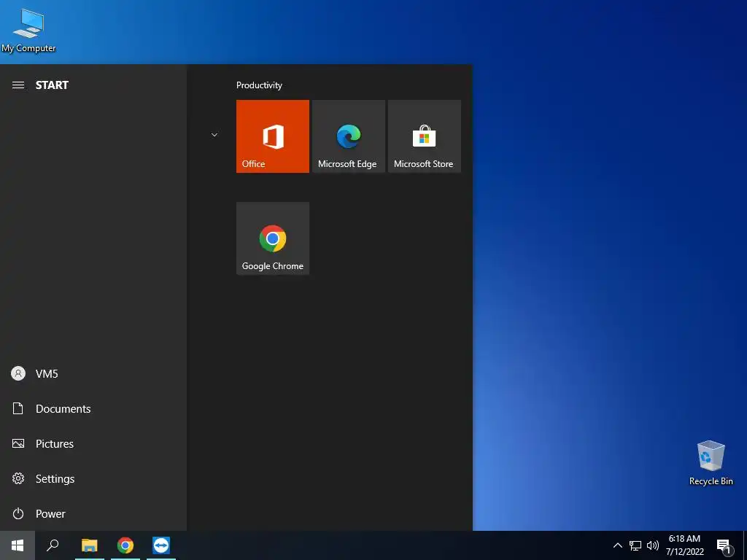The width and height of the screenshot is (747, 560).
Task: Expand the Start hamburger menu
Action: click(18, 85)
